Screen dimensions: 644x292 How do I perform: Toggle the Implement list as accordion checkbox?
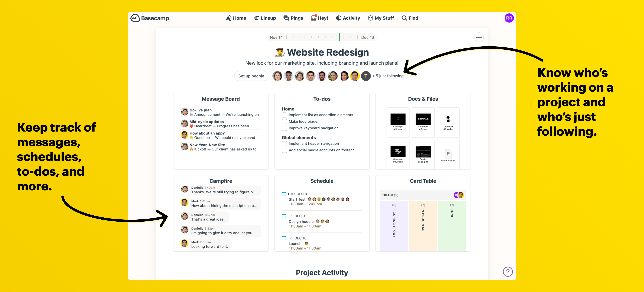pos(284,115)
